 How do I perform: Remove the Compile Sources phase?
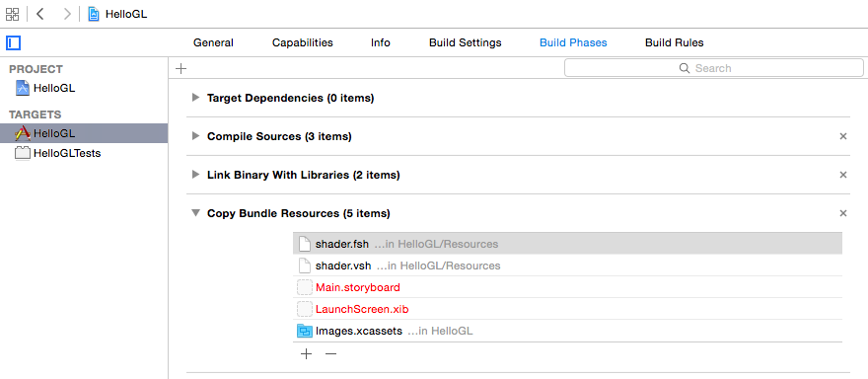click(843, 136)
